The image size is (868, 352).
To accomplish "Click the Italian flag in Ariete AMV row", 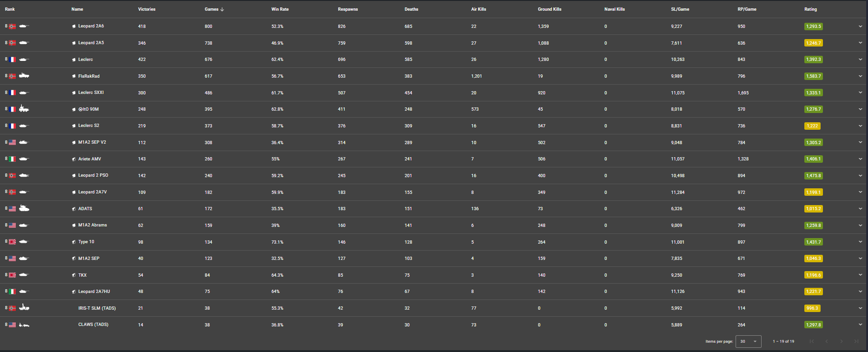I will 13,159.
